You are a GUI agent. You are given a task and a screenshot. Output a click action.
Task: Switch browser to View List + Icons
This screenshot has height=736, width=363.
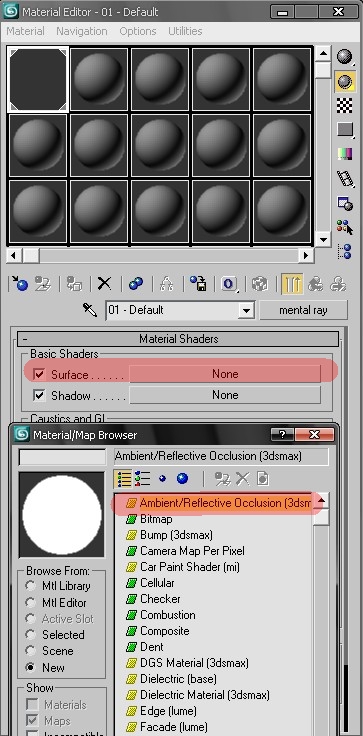coord(142,479)
